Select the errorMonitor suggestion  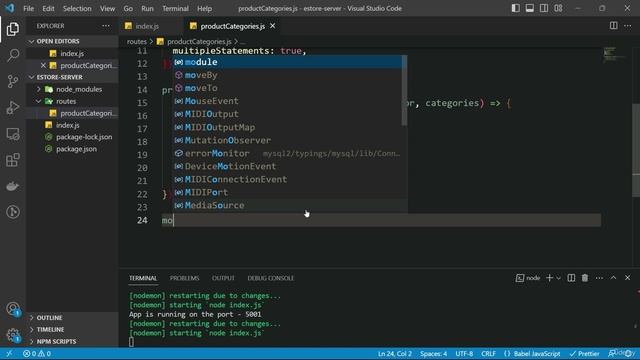pos(287,153)
